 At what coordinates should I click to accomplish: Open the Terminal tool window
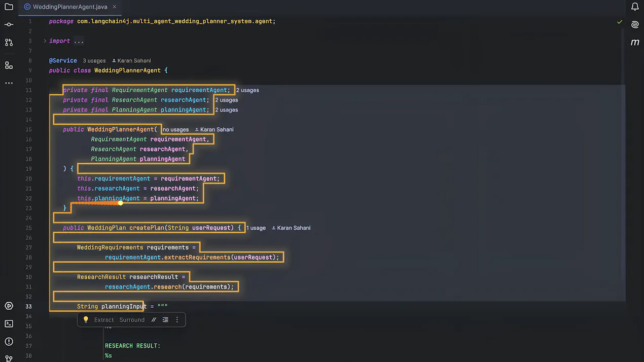9,323
